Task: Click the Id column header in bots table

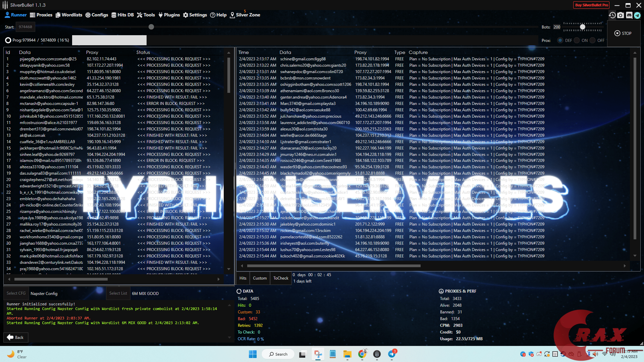Action: tap(8, 53)
